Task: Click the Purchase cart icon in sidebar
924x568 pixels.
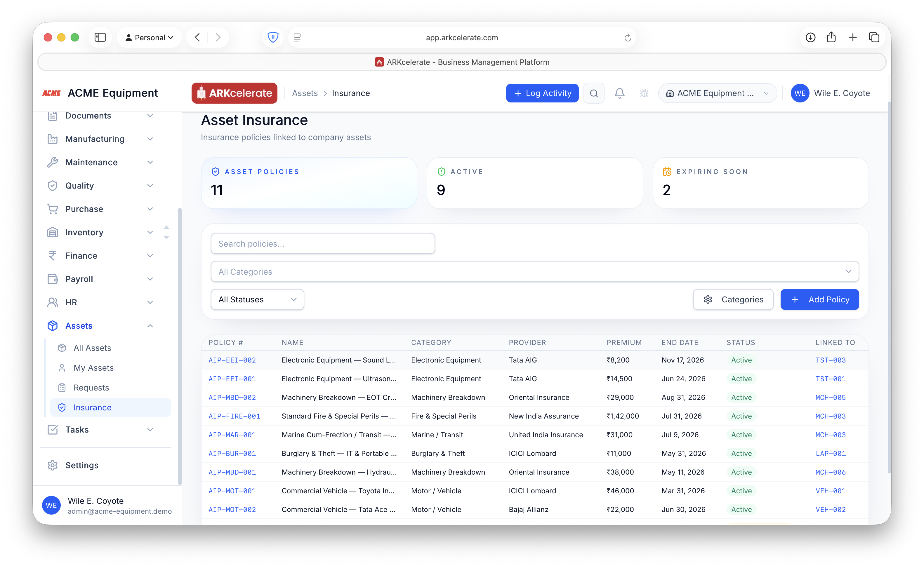Action: tap(52, 209)
